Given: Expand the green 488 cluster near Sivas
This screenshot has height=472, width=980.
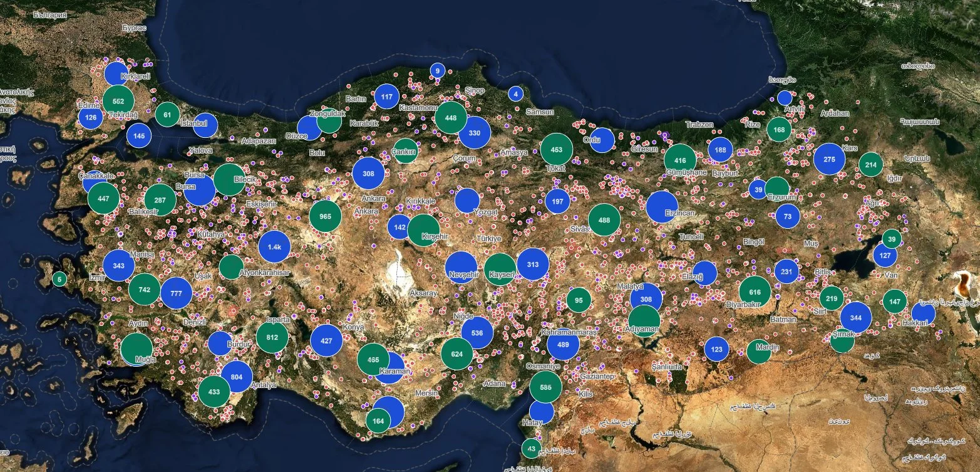Looking at the screenshot, I should [604, 220].
